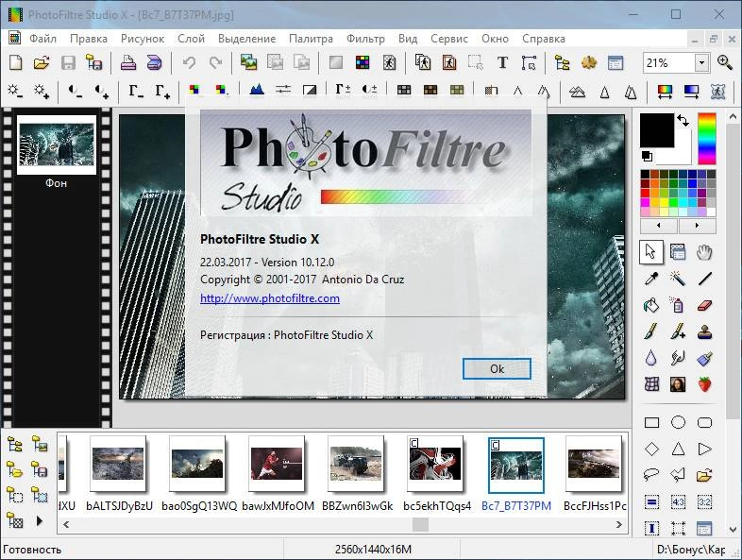Screen dimensions: 742x560
Task: Pick the black foreground color swatch
Action: [657, 129]
